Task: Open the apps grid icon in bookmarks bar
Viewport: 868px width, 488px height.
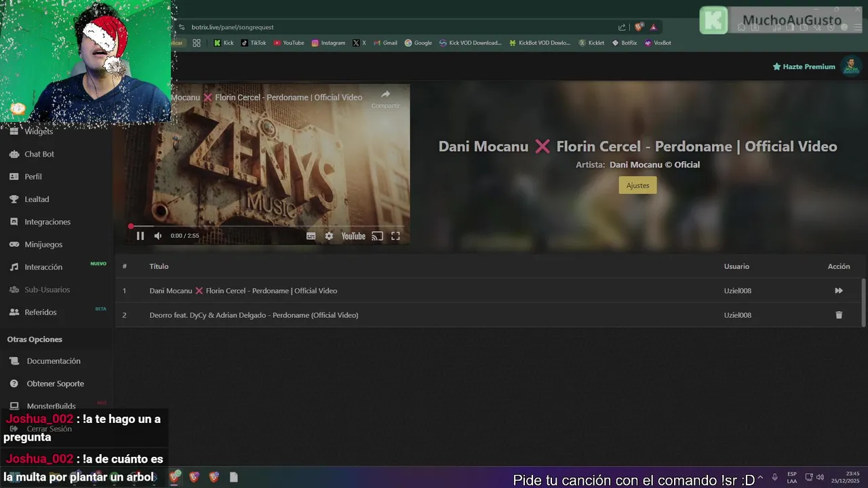Action: [x=197, y=43]
